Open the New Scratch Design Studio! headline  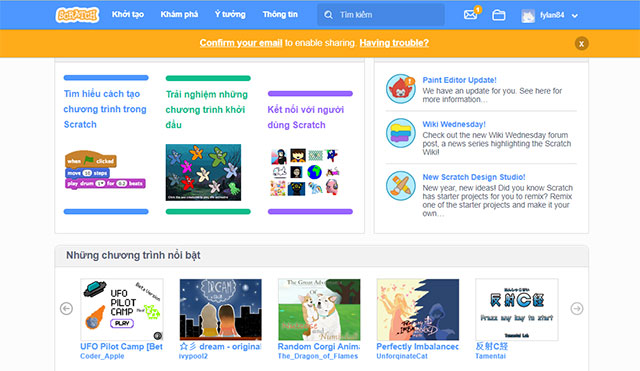473,177
